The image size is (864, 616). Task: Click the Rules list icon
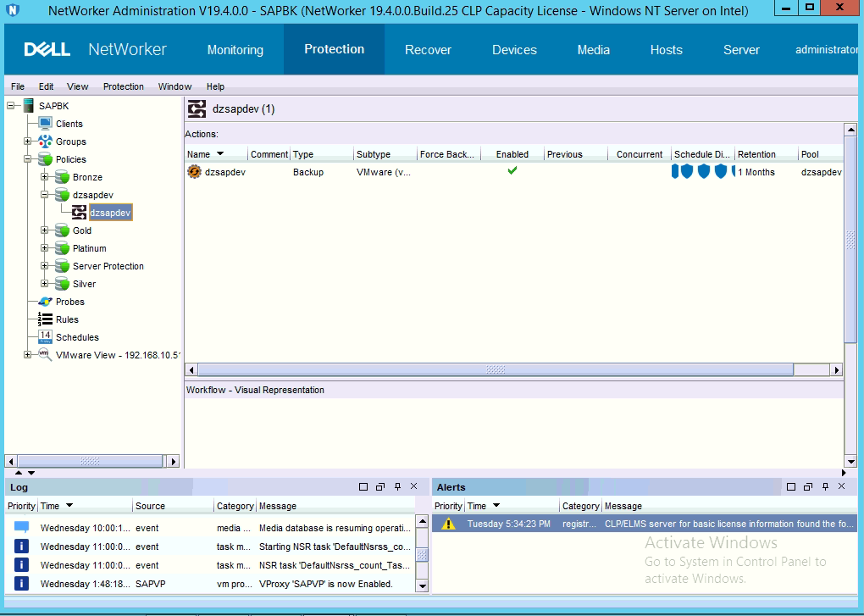coord(45,319)
